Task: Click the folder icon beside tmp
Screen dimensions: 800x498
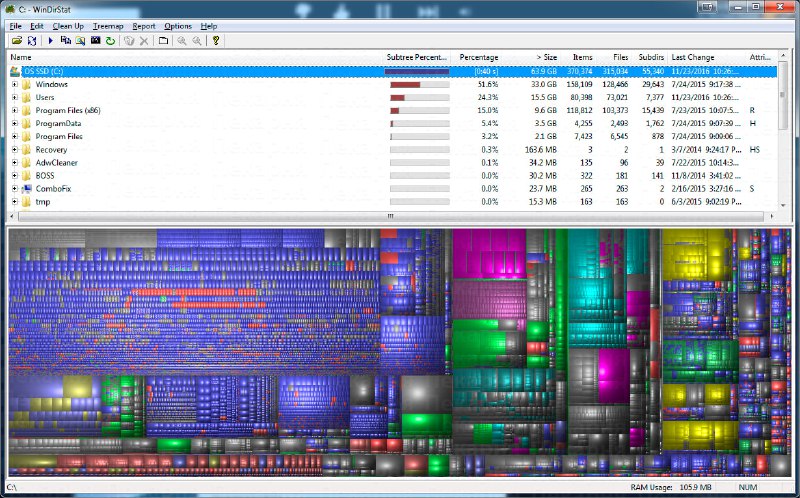Action: coord(26,202)
